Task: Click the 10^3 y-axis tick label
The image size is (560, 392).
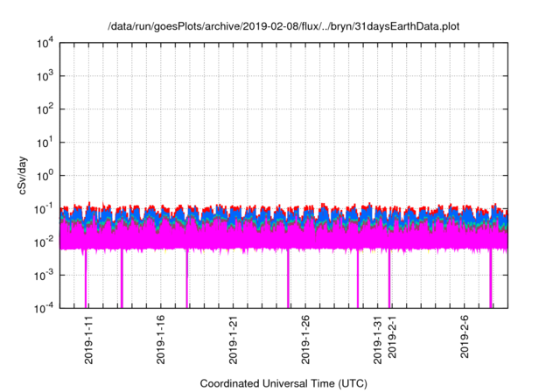Action: coord(45,76)
